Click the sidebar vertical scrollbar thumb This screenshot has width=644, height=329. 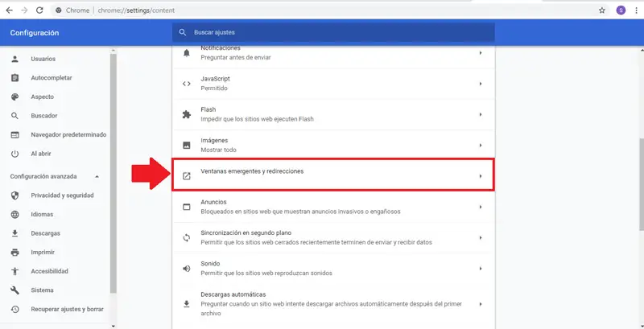coord(114,172)
